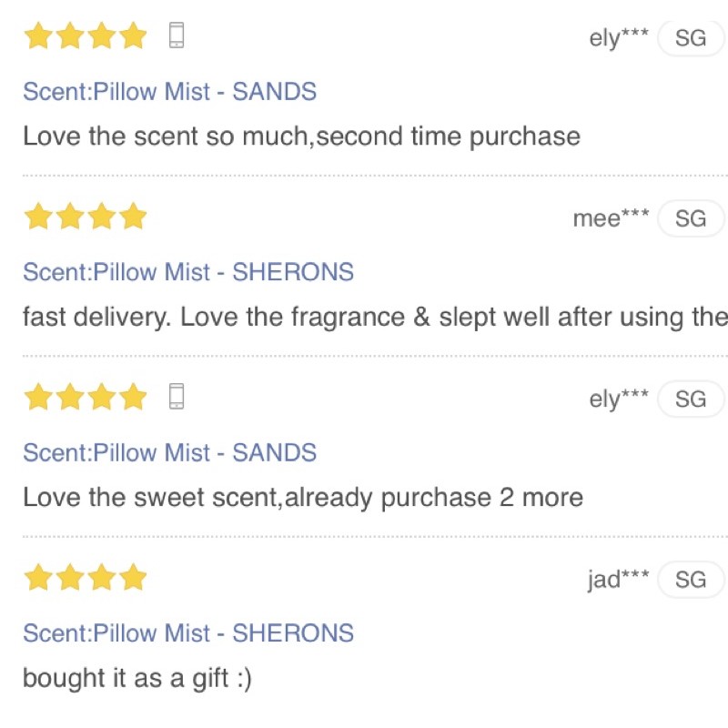Click the username jad***
This screenshot has height=728, width=728.
point(618,580)
